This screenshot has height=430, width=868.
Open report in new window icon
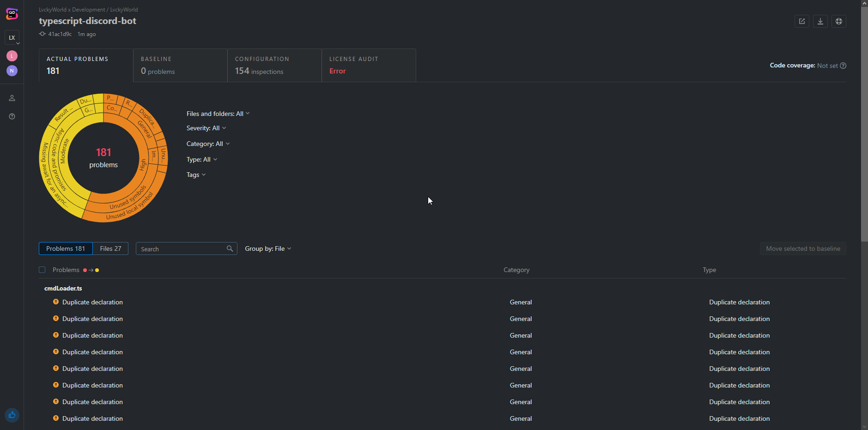pyautogui.click(x=801, y=21)
